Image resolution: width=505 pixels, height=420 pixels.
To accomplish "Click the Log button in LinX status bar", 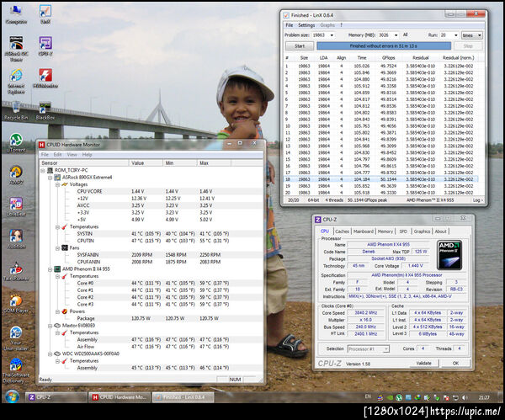I will click(477, 200).
